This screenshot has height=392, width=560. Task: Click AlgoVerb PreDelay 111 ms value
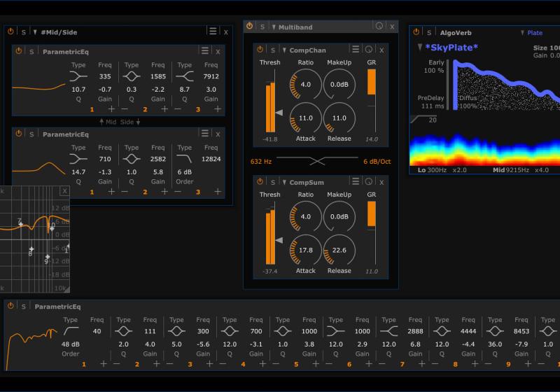coord(432,106)
